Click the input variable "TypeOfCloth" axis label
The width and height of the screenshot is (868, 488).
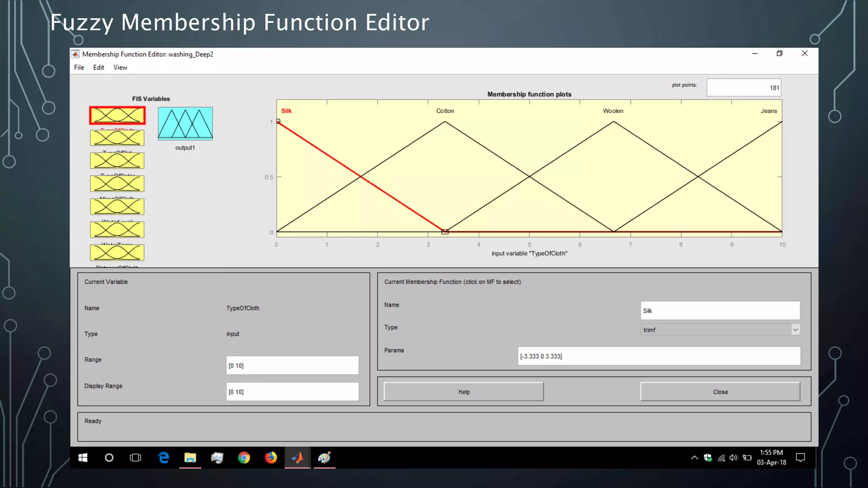coord(529,253)
